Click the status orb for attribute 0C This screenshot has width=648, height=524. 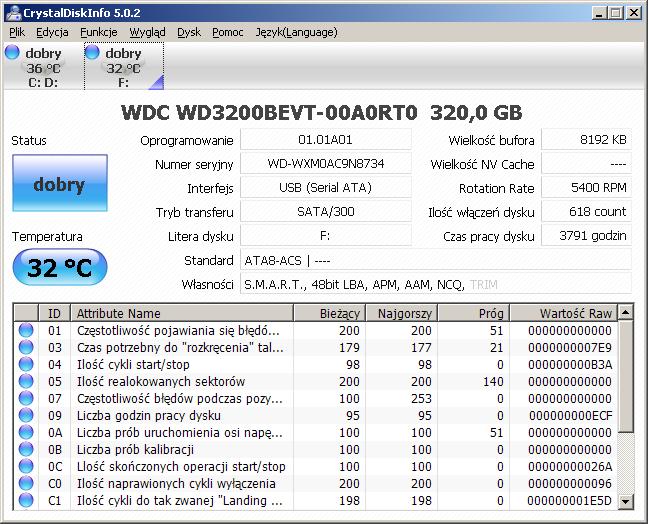click(26, 466)
